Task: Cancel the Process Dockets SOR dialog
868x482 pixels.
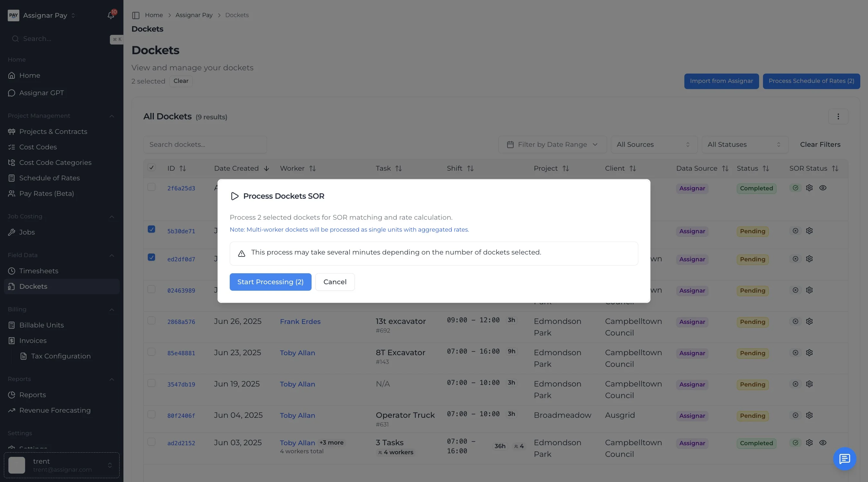Action: [334, 282]
